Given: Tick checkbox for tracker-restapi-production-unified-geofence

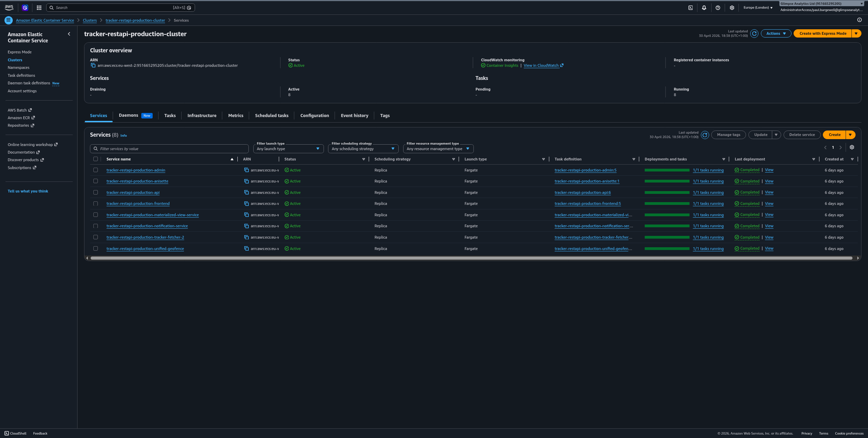Looking at the screenshot, I should click(x=95, y=249).
